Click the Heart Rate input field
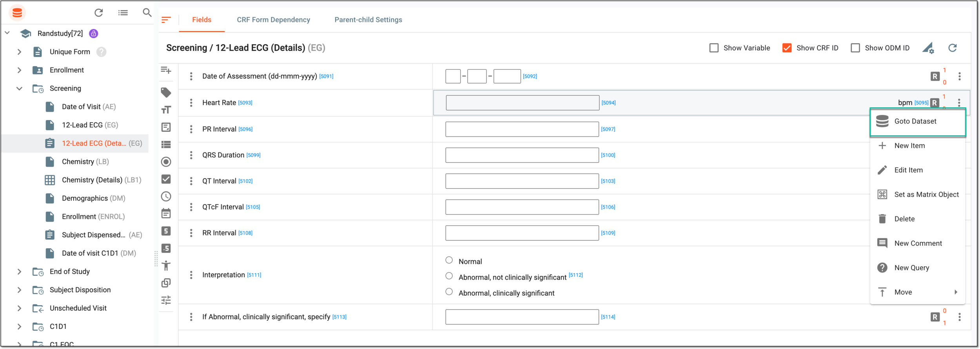 [523, 103]
